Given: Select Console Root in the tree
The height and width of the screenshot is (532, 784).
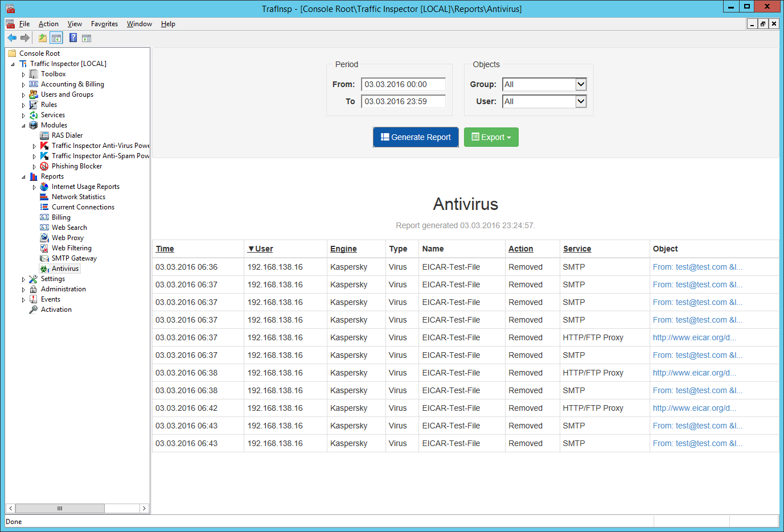Looking at the screenshot, I should click(39, 53).
